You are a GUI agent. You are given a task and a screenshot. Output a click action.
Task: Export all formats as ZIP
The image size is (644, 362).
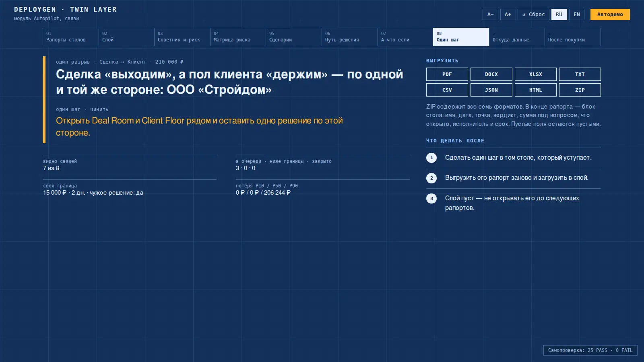point(580,90)
